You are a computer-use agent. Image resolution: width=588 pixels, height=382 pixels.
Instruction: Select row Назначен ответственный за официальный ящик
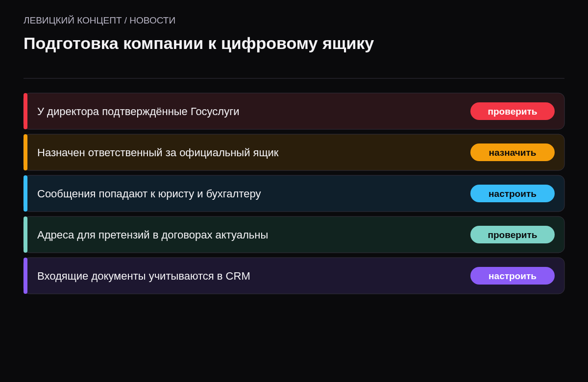click(294, 152)
